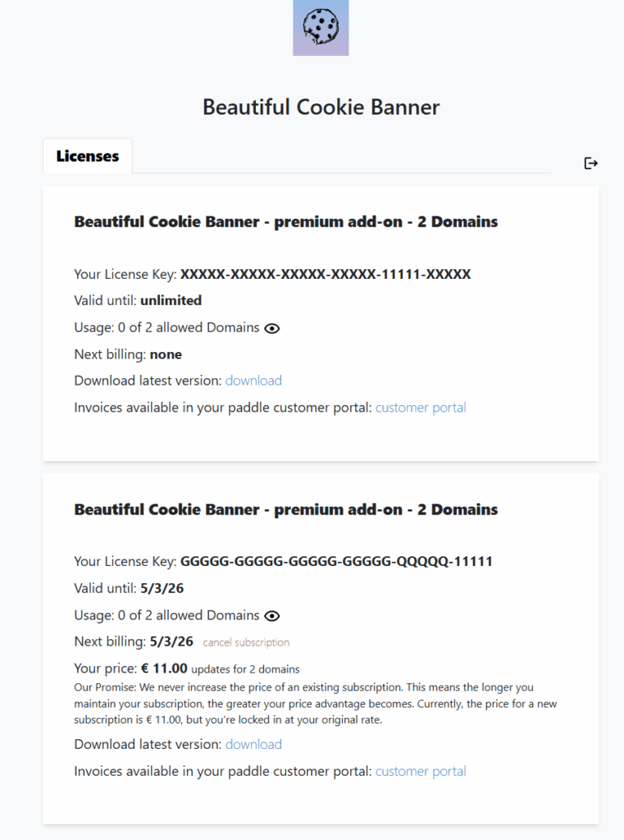Screen dimensions: 624x840
Task: Click the € 11.00 price value
Action: 165,669
